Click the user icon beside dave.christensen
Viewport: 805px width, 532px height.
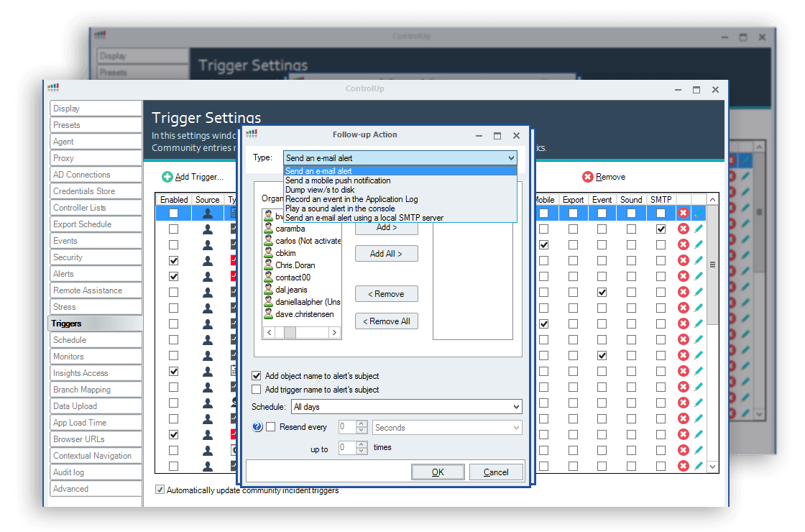(268, 313)
